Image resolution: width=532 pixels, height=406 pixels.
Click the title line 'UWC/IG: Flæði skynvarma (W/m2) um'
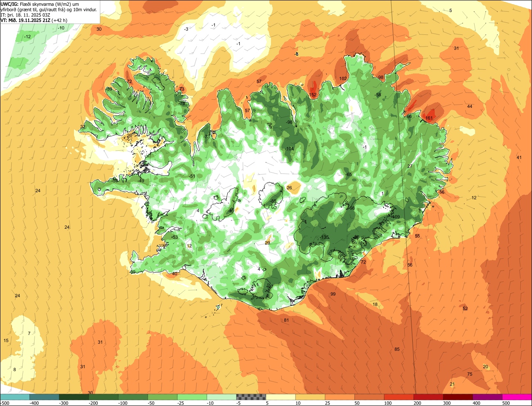(40, 4)
